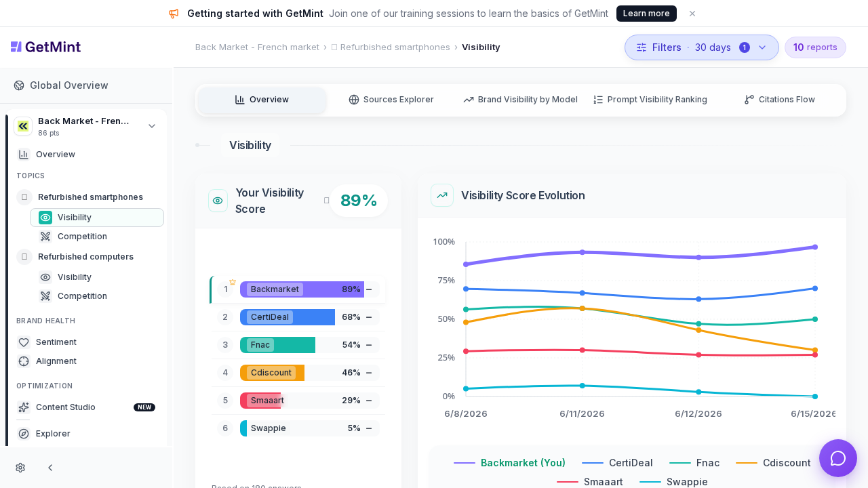Viewport: 868px width, 488px height.
Task: Click the Refurbished computers topic icon
Action: (x=24, y=257)
